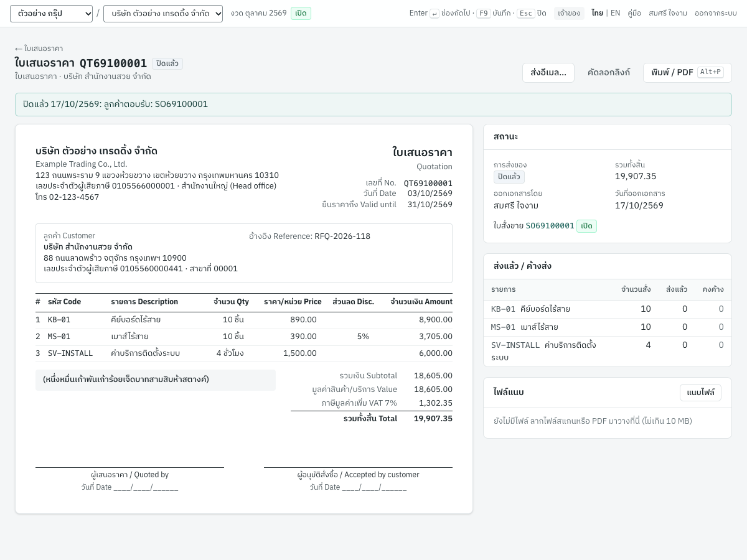Click the company tax ID line 0105566000001
This screenshot has width=747, height=560.
click(x=156, y=186)
